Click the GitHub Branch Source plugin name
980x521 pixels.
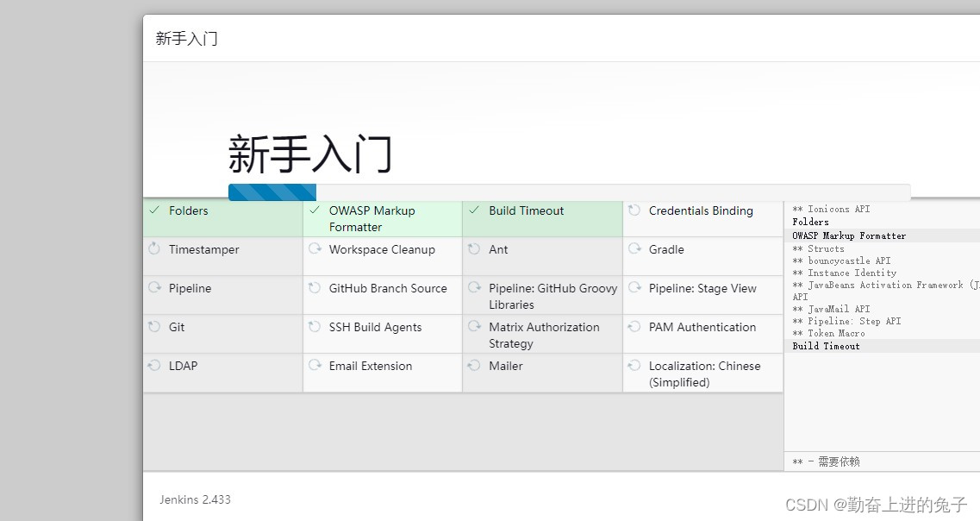pos(388,288)
